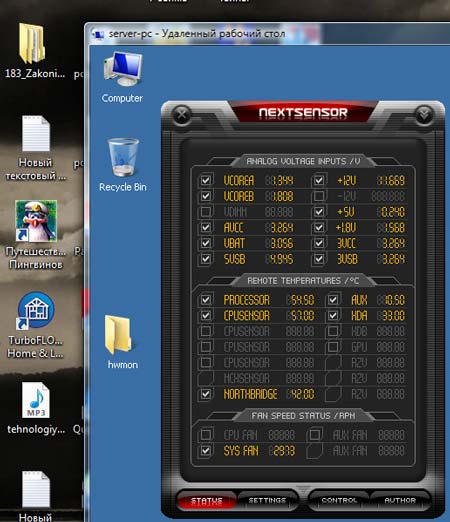The height and width of the screenshot is (522, 450).
Task: Enable the CPU FAN speed checkbox
Action: coord(206,435)
